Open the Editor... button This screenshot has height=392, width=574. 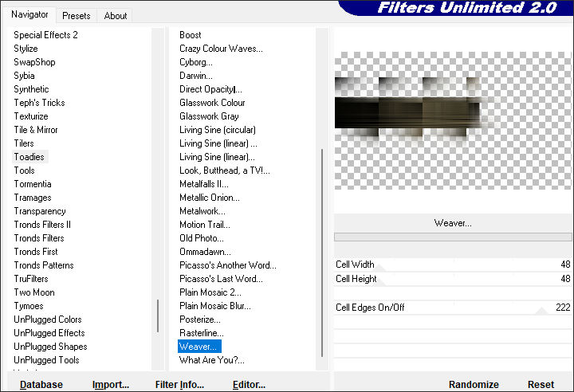[x=249, y=385]
